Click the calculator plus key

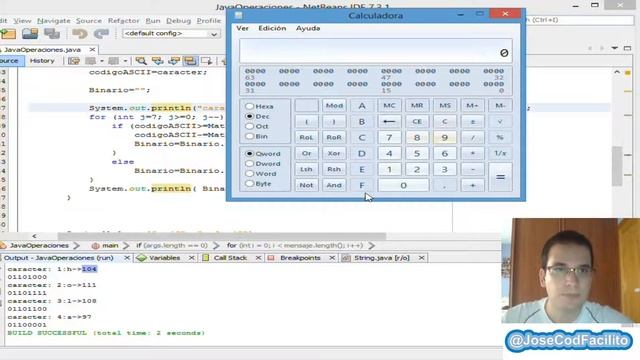click(x=472, y=185)
